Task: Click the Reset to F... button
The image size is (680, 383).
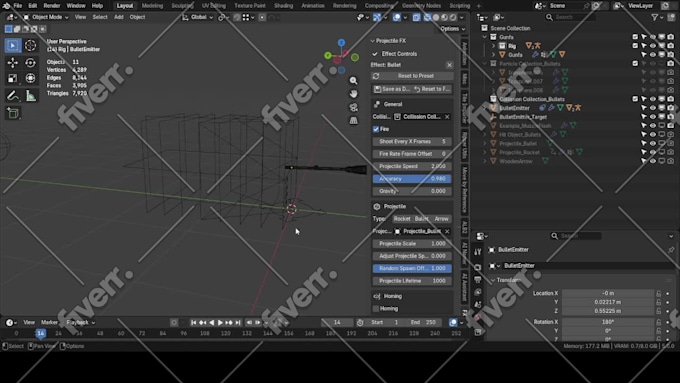Action: pyautogui.click(x=432, y=89)
